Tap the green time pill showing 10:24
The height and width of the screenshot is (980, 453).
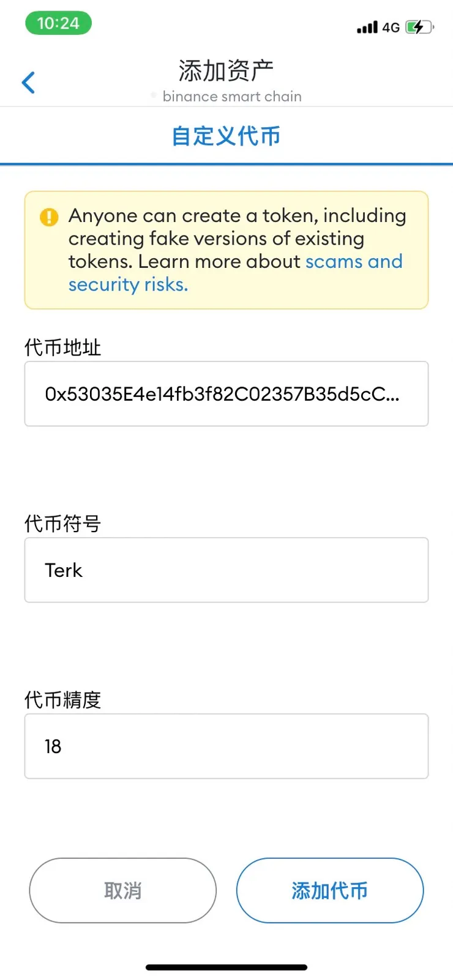[58, 23]
